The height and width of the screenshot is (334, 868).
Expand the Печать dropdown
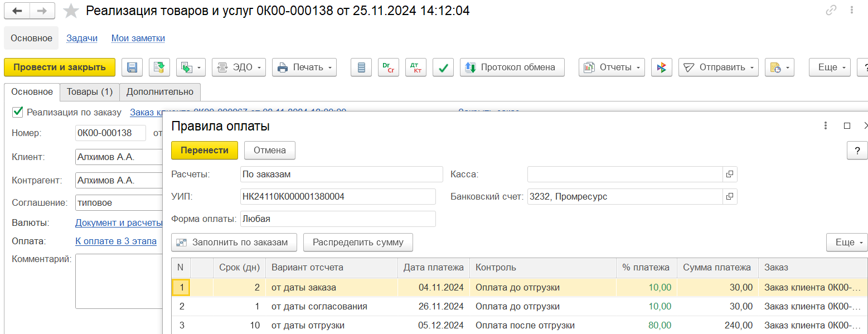click(304, 67)
